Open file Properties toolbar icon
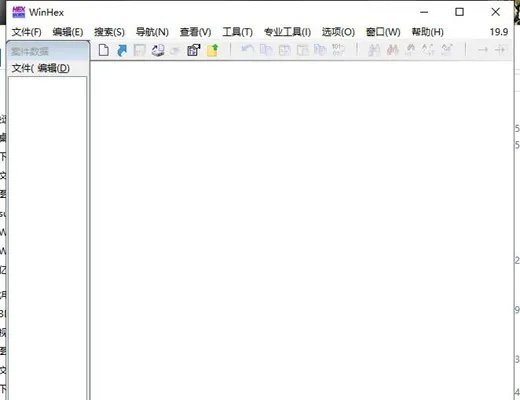This screenshot has width=520, height=400. [x=194, y=50]
